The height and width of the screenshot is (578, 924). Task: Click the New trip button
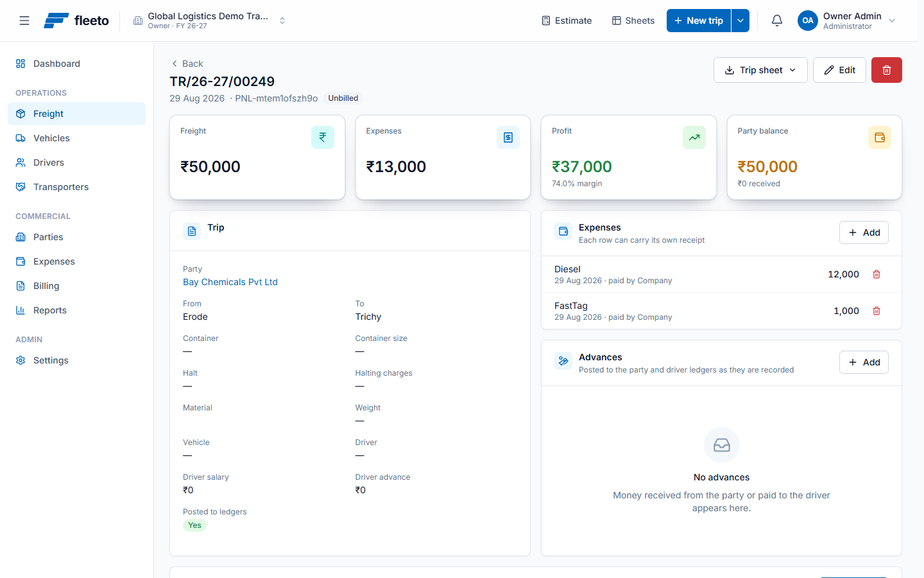(x=699, y=21)
